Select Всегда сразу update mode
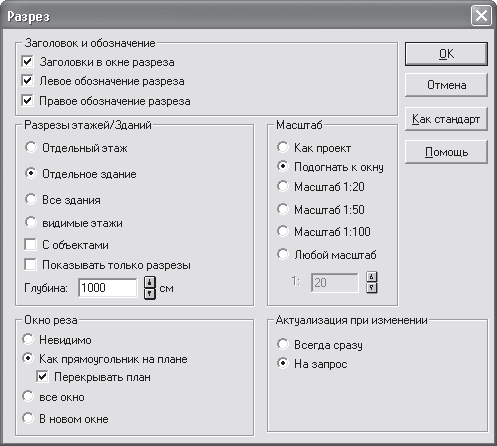 (283, 344)
